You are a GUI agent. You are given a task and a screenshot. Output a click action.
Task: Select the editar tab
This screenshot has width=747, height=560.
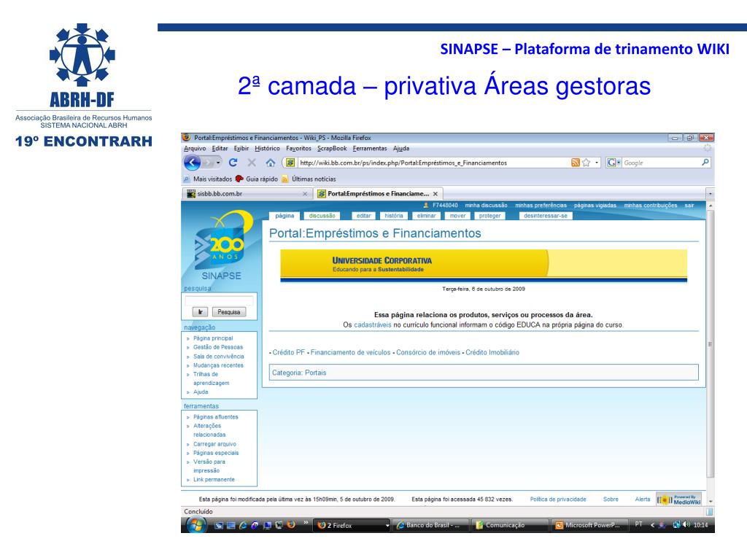point(363,216)
